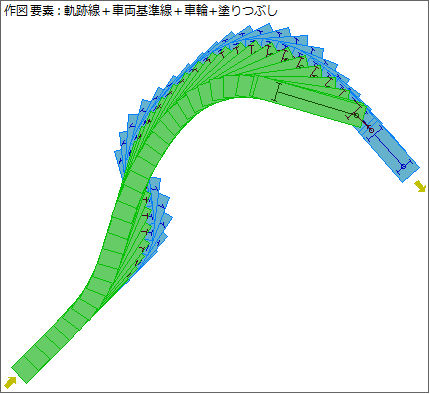Screen dimensions: 430x394
Task: Click the black rear axle bar of the tractor
Action: (x=277, y=92)
